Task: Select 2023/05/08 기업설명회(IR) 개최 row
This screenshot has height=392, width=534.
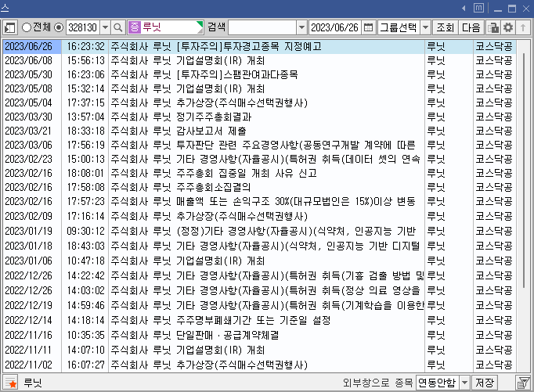Action: tap(259, 89)
